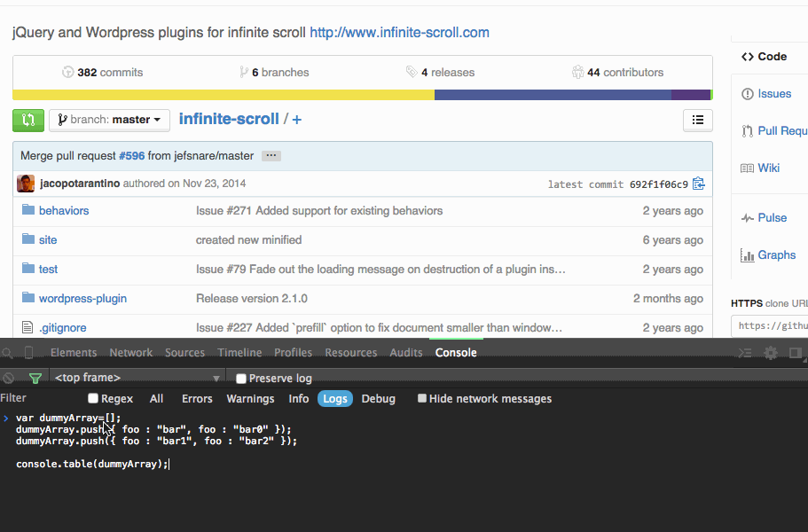Screen dimensions: 808x532
Task: Open the wordpress-plugin folder
Action: coord(83,299)
